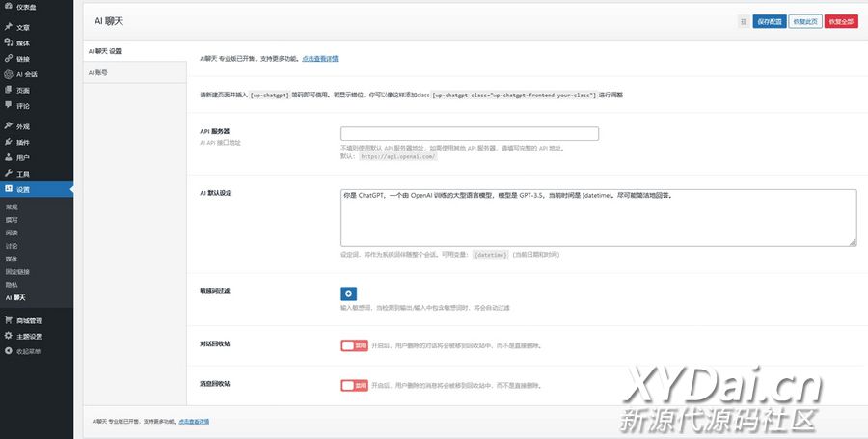Image resolution: width=868 pixels, height=439 pixels.
Task: Enable the 消息回收站 switch
Action: [354, 385]
